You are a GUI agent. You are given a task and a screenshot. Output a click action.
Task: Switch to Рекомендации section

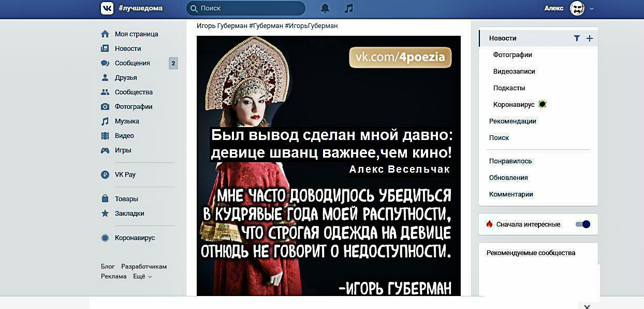(513, 121)
